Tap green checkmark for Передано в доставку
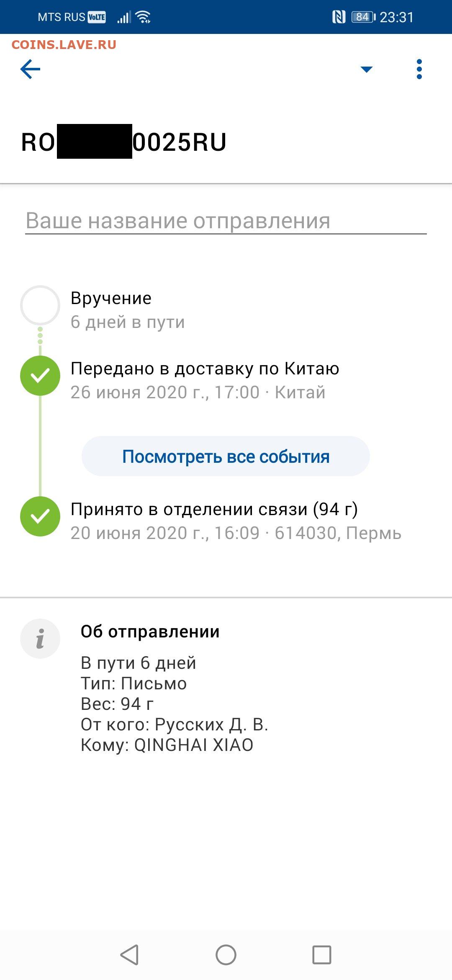452x980 pixels. [x=40, y=376]
